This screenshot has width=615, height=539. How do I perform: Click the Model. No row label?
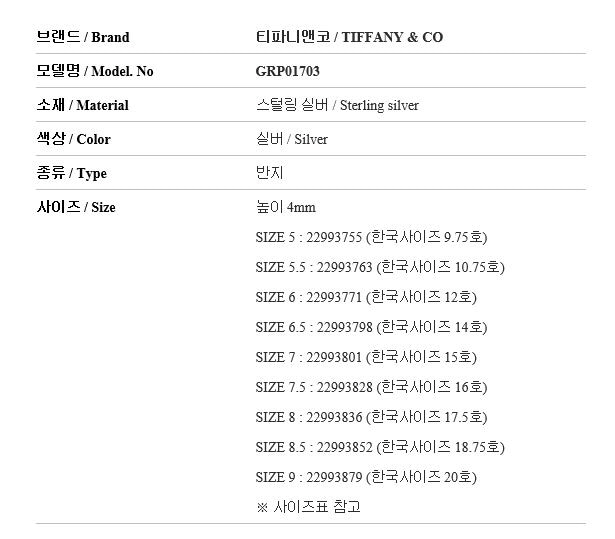[x=95, y=71]
